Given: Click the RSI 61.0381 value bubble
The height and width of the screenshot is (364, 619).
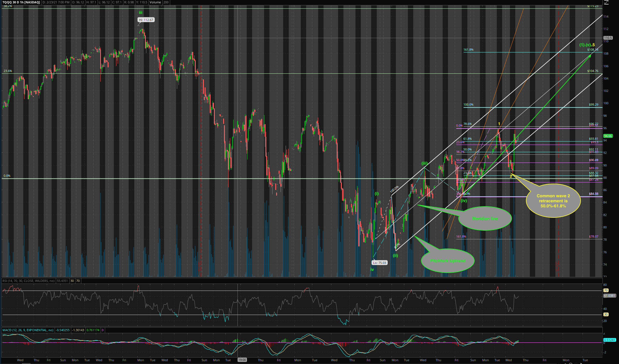Looking at the screenshot, I should [609, 296].
